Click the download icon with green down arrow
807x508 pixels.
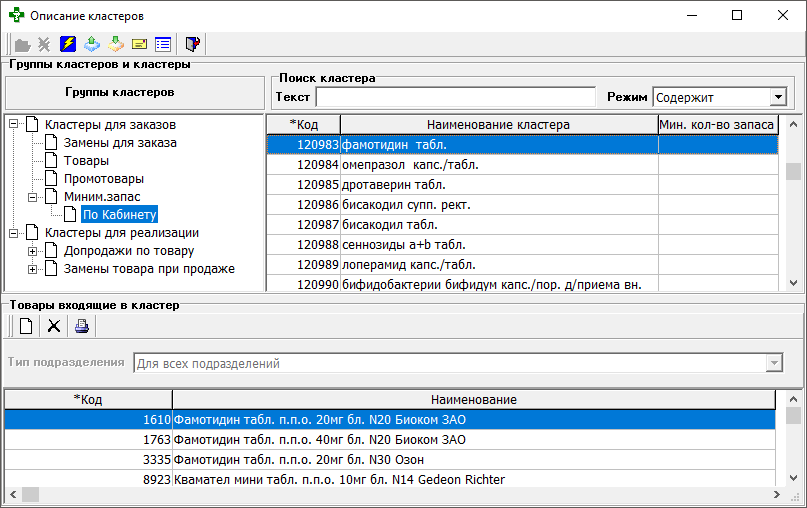(116, 44)
